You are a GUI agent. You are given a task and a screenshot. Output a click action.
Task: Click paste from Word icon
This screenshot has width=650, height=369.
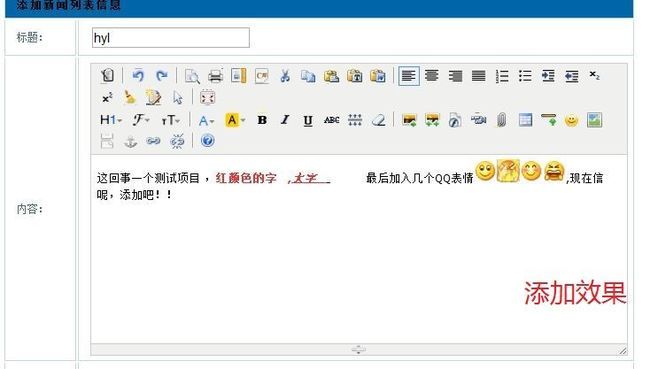(378, 75)
